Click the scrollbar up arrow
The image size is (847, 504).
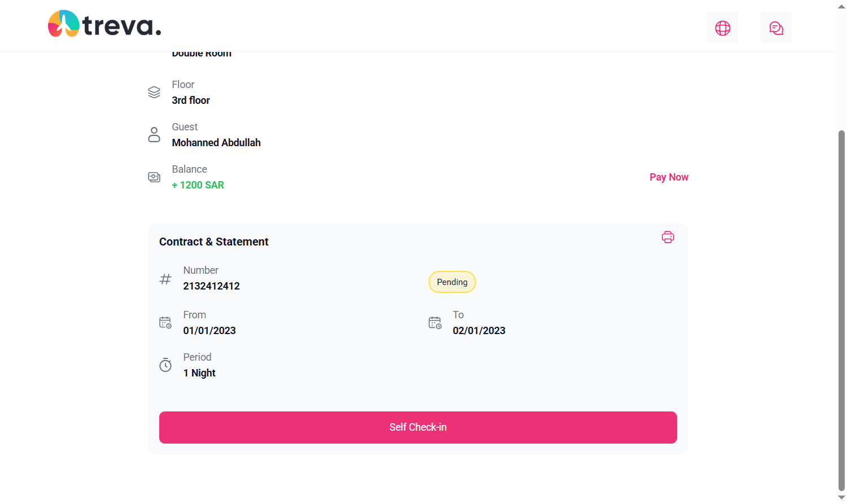(x=841, y=6)
